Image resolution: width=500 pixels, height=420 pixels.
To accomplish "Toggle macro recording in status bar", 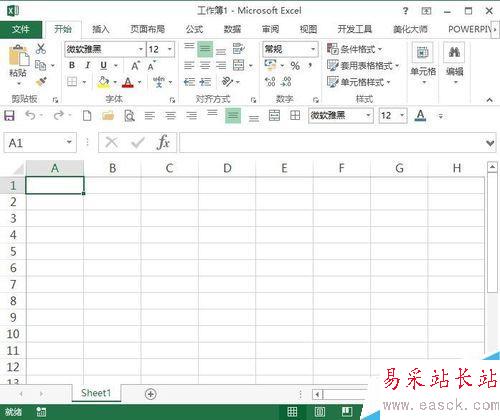I will (41, 412).
